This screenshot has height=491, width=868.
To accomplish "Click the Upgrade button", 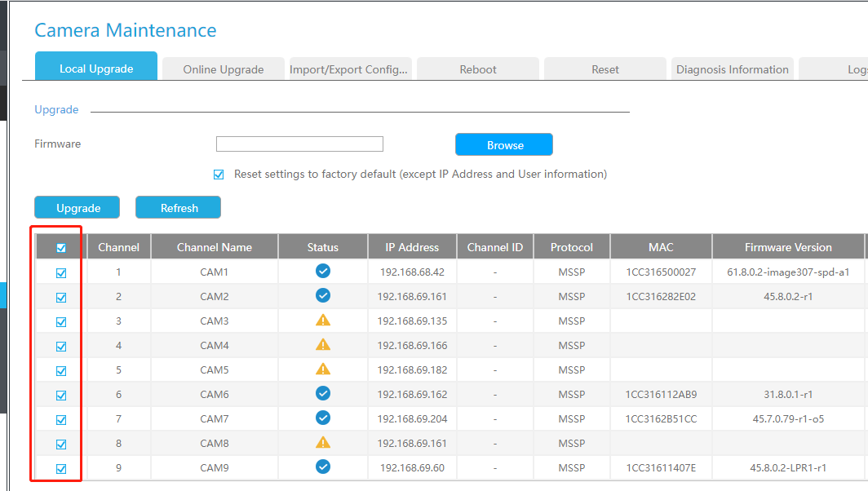I will pyautogui.click(x=77, y=208).
